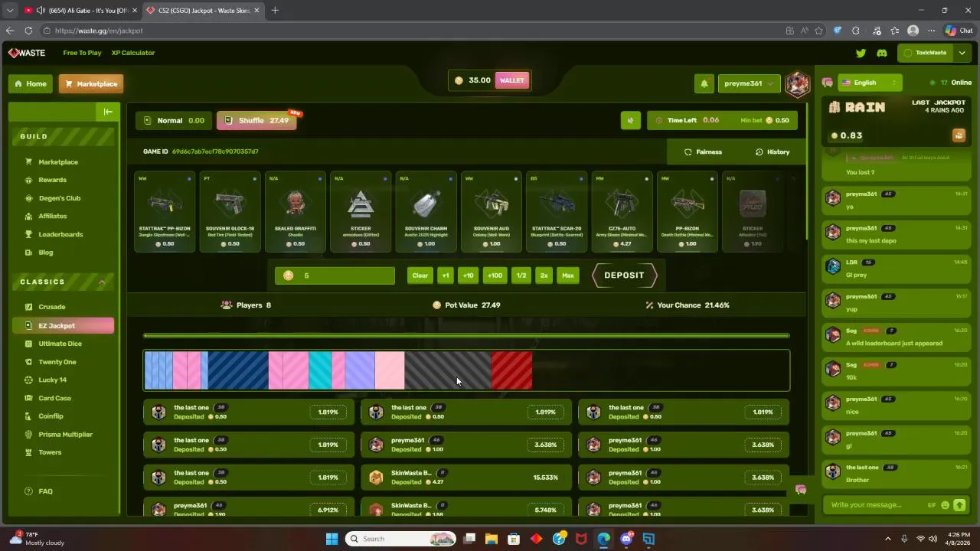Viewport: 980px width, 551px height.
Task: Open the XP Calculator link
Action: pyautogui.click(x=133, y=53)
